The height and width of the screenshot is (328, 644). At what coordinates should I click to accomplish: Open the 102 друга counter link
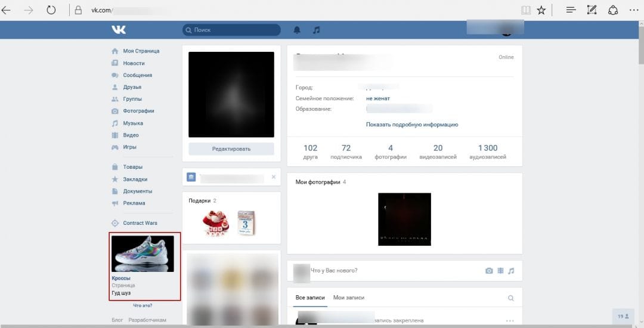(x=310, y=151)
